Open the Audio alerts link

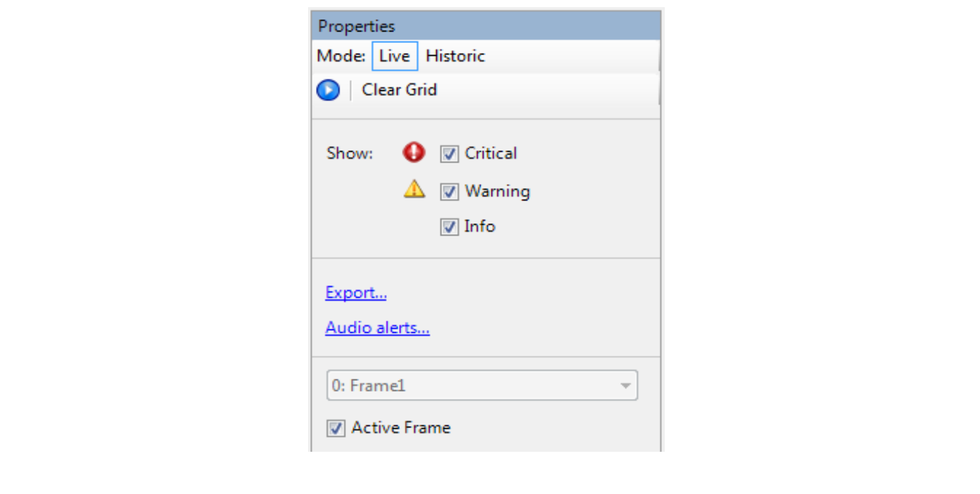pos(378,328)
